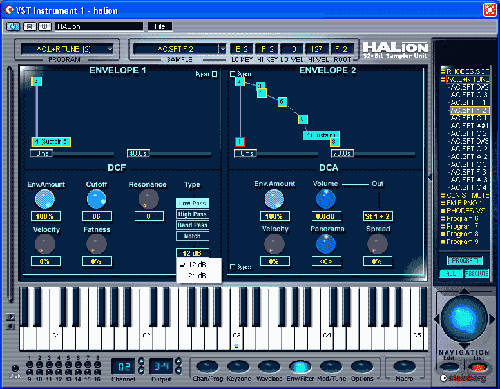
Task: Switch to the Keyzone page button
Action: point(238,367)
